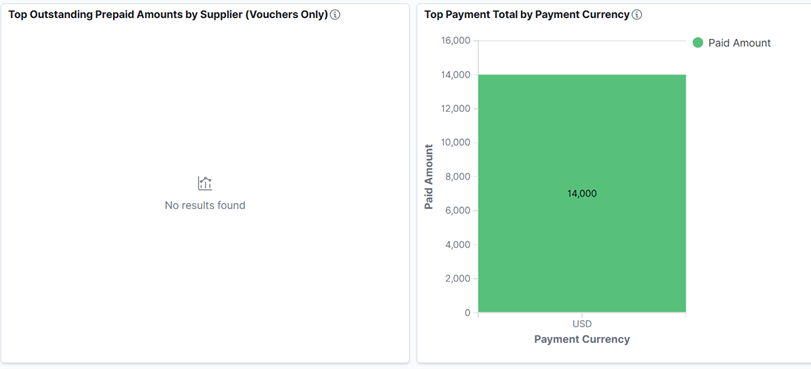This screenshot has width=811, height=369.
Task: Click the vertical Paid Amount axis title
Action: [x=429, y=176]
